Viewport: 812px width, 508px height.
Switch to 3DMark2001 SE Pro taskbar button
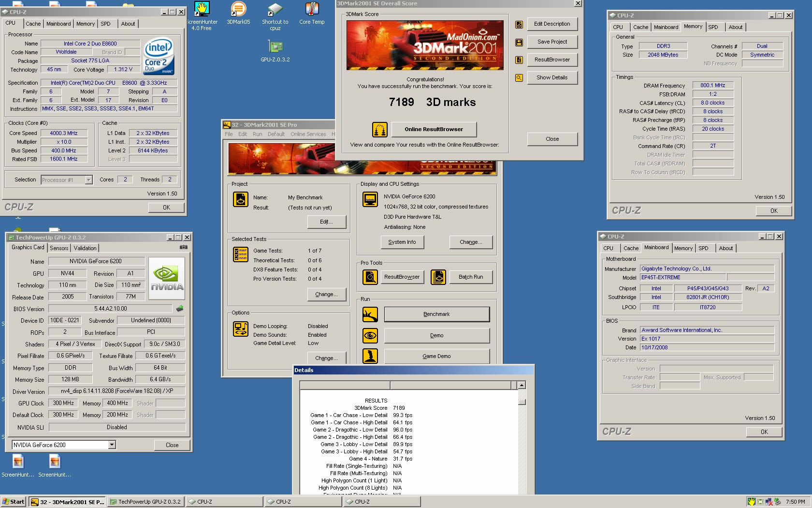(68, 502)
